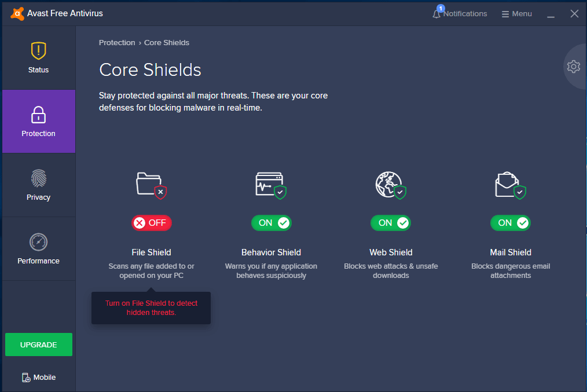Click the Web Shield globe icon

(390, 184)
